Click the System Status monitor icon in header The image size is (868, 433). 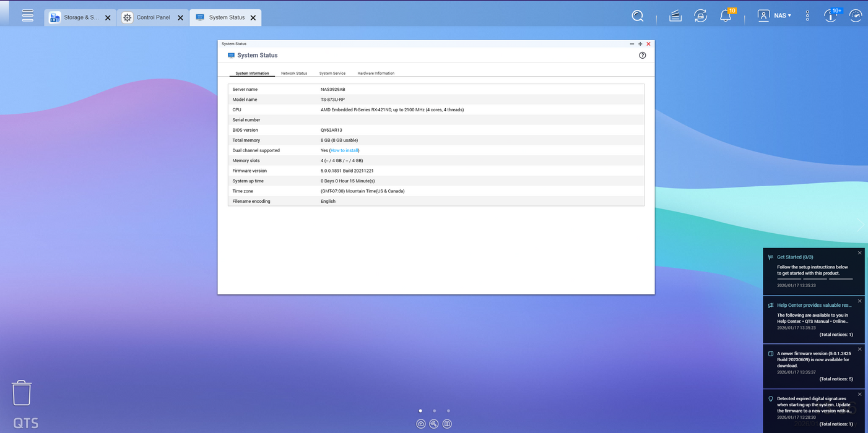(x=231, y=55)
